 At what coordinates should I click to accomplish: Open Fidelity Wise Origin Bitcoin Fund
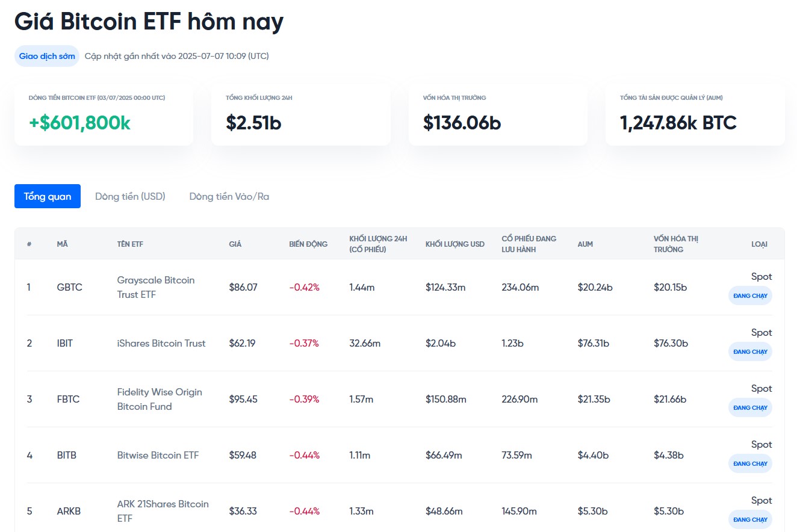click(x=160, y=399)
